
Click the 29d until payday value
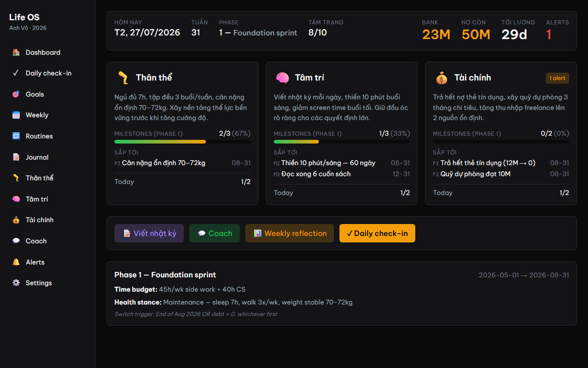point(514,34)
